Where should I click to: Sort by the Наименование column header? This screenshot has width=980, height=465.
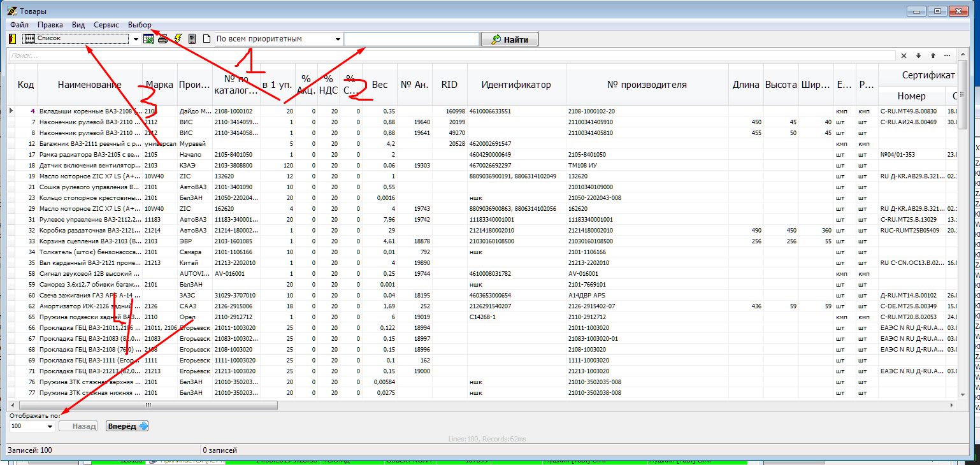click(90, 85)
